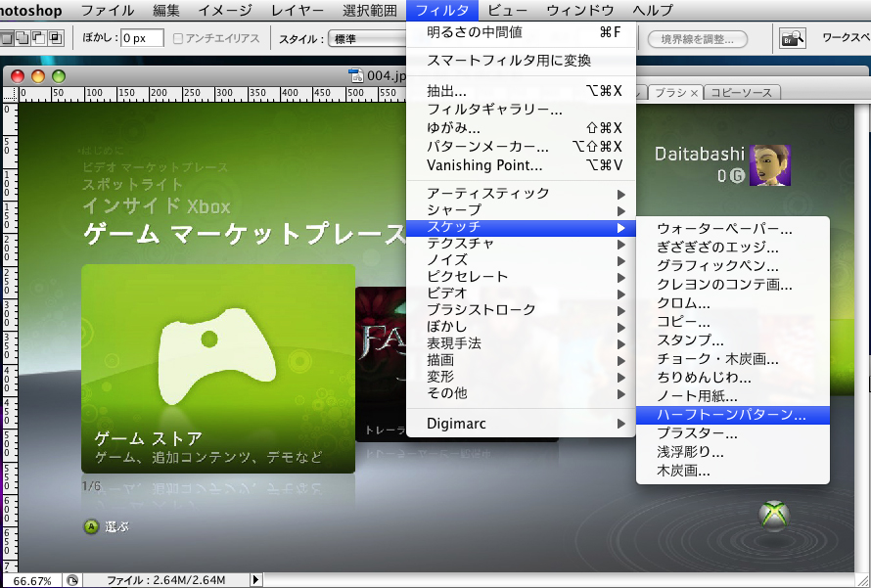Image resolution: width=871 pixels, height=588 pixels.
Task: Switch to the コピーソース panel tab
Action: pyautogui.click(x=742, y=93)
